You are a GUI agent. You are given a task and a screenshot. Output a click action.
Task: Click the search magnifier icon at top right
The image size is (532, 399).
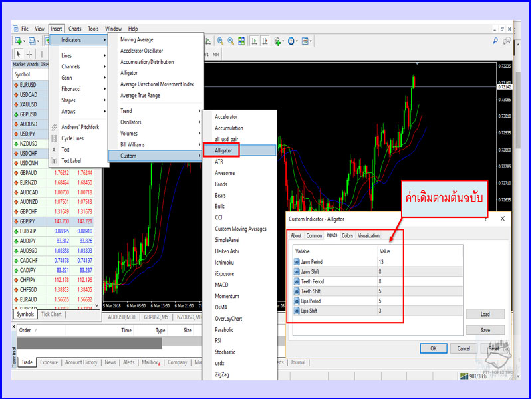[495, 41]
